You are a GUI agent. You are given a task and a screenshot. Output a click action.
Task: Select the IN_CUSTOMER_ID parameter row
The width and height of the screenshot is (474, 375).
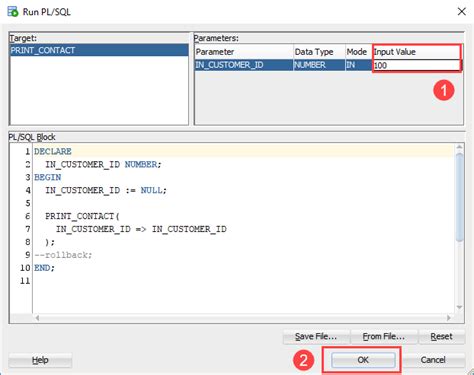click(328, 65)
